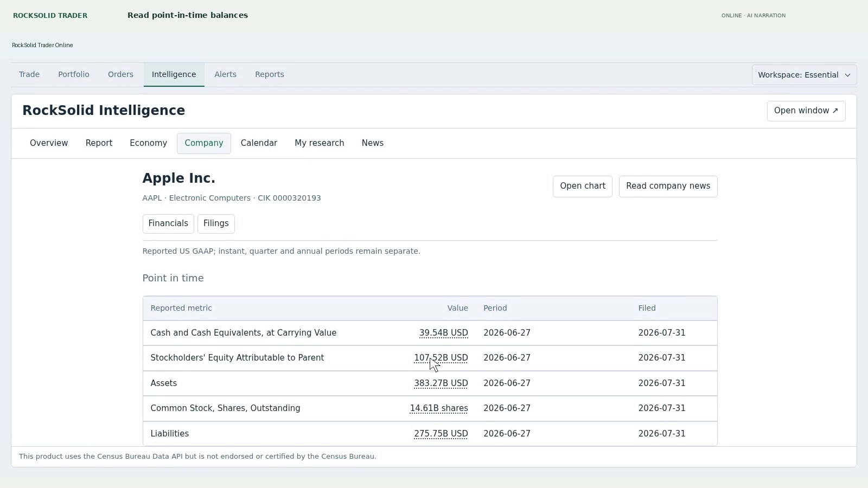Open the Orders tab

(x=120, y=74)
